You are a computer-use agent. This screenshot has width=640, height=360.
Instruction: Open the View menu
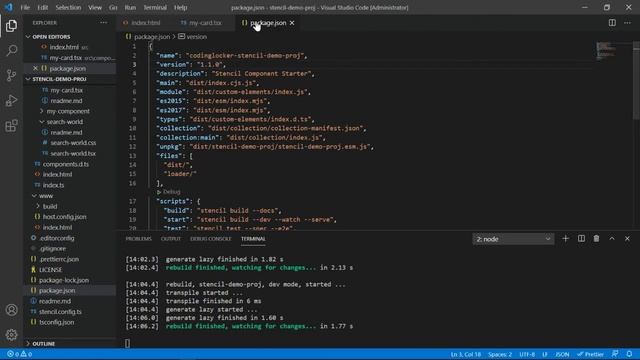point(95,7)
